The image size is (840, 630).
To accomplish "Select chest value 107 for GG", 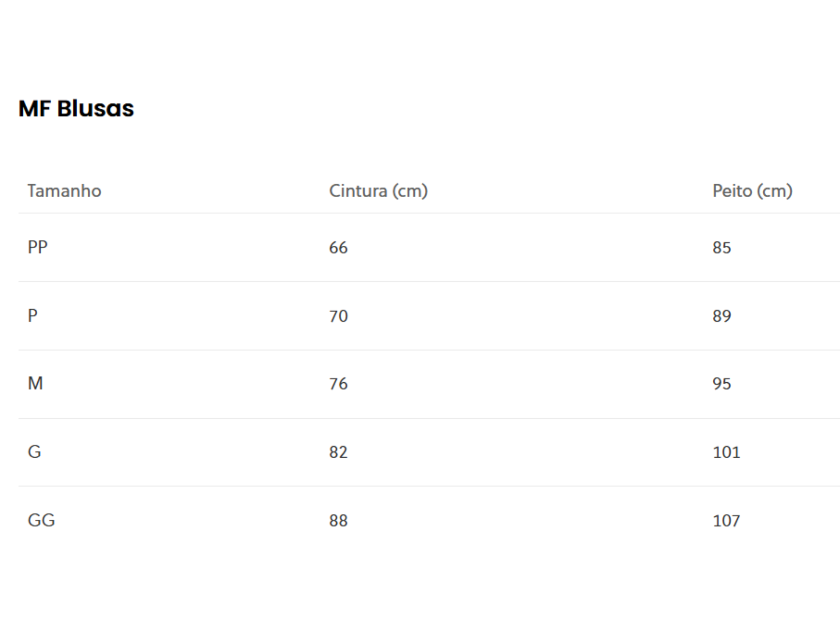I will pyautogui.click(x=726, y=521).
